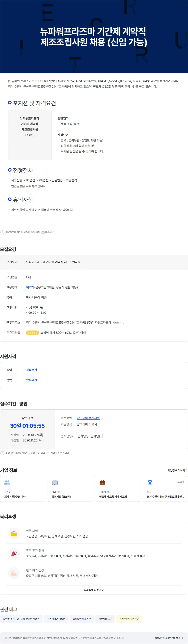
Task: Click 경력무관 in 지원자격
Action: pyautogui.click(x=32, y=370)
